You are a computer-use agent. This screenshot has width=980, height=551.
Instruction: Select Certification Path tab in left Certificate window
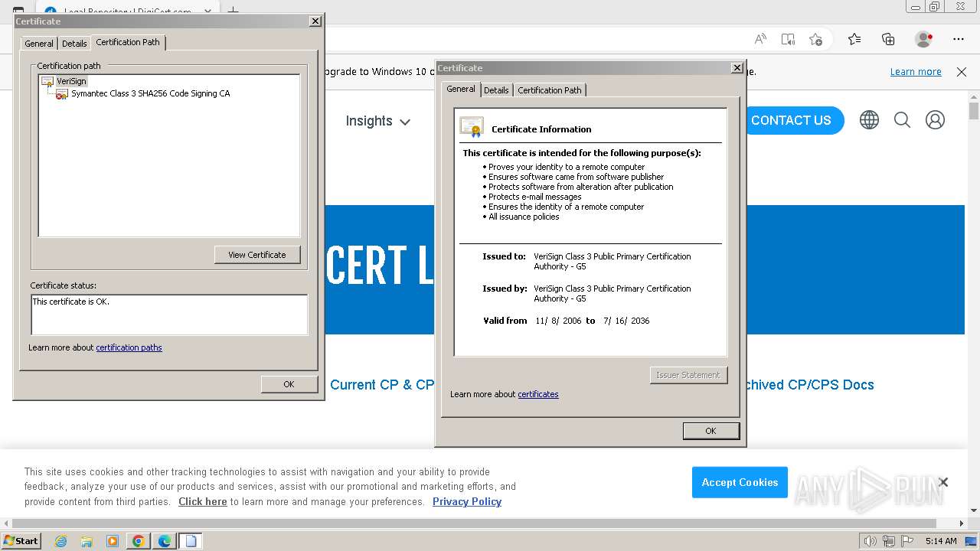(128, 42)
